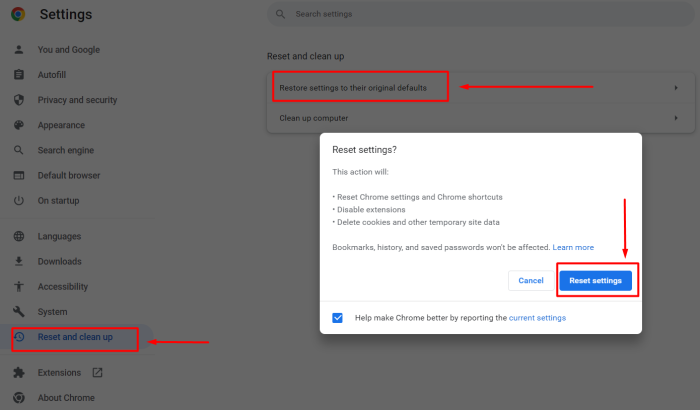Focus the Search settings field
This screenshot has width=700, height=410.
pos(481,14)
